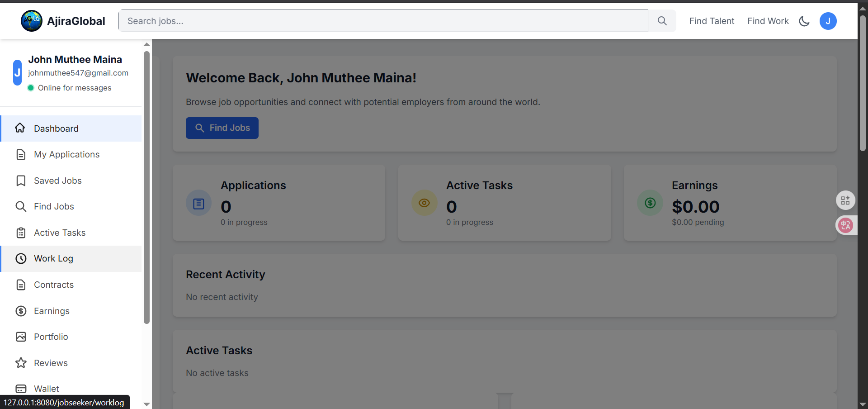Click the Find Jobs sidebar search icon
This screenshot has width=868, height=409.
click(x=21, y=206)
